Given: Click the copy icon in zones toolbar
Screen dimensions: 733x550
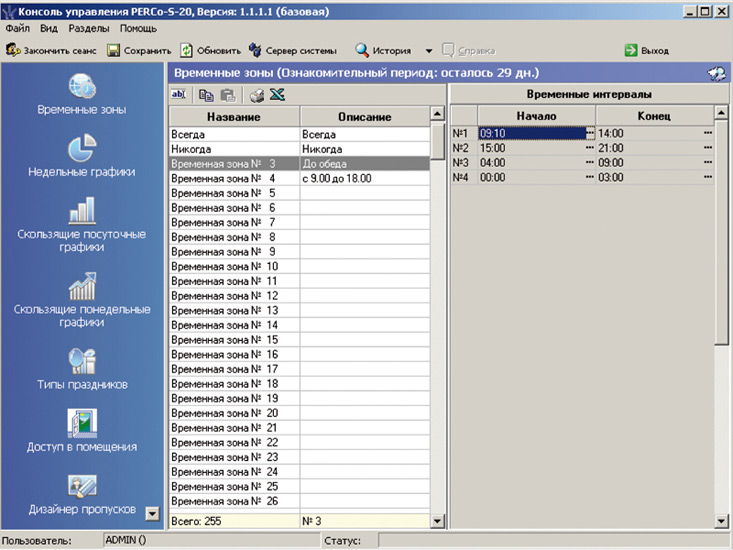Looking at the screenshot, I should click(206, 95).
